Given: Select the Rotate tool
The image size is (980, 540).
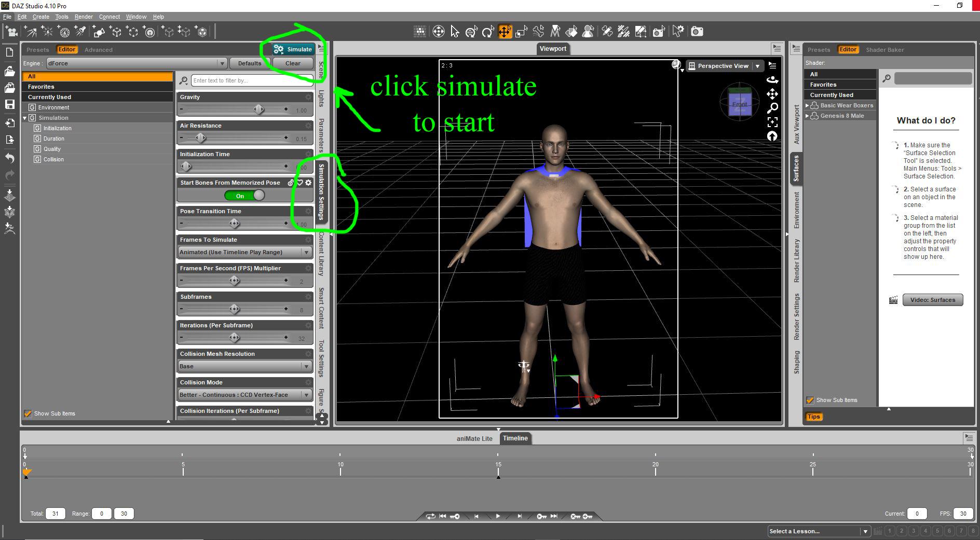Looking at the screenshot, I should pyautogui.click(x=488, y=32).
